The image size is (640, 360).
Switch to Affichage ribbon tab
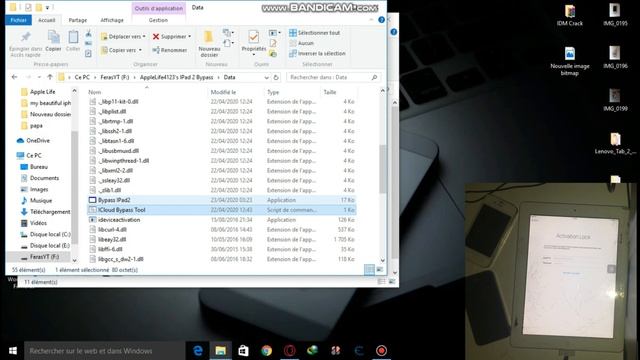click(x=112, y=20)
